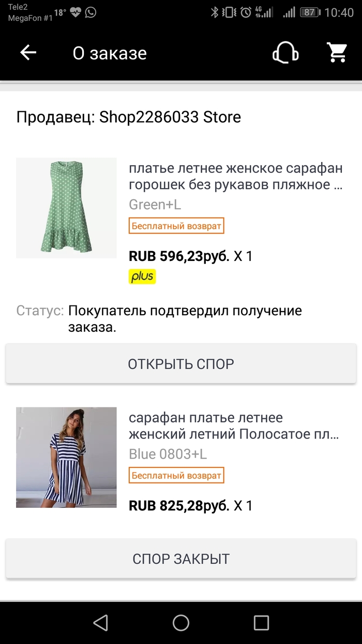
Task: Tap Бесплатный возврат label on green dress
Action: pos(176,226)
